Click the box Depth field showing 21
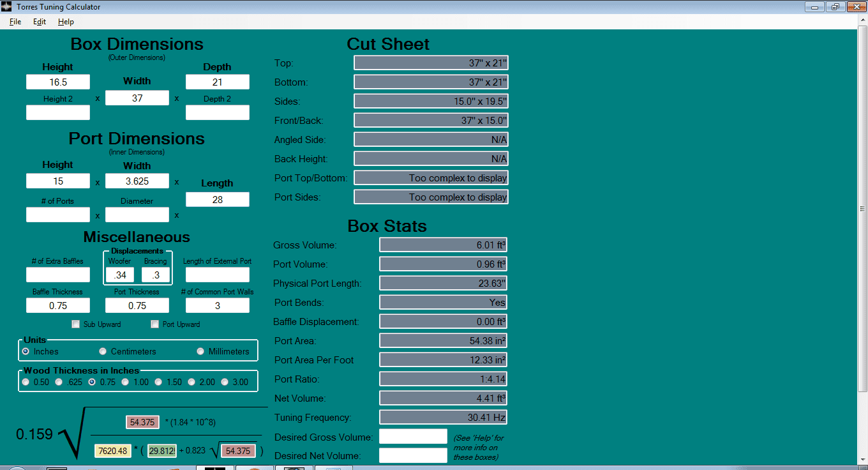 (x=218, y=82)
